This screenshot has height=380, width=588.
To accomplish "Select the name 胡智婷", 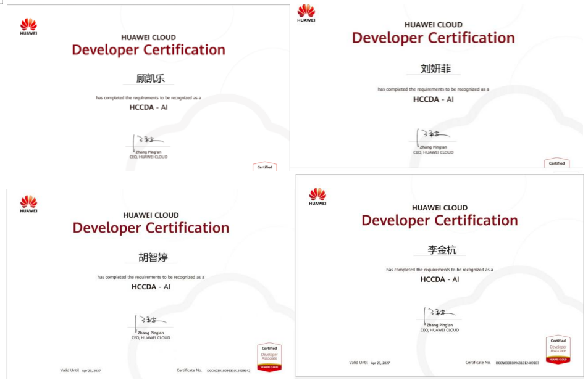I will click(x=153, y=257).
